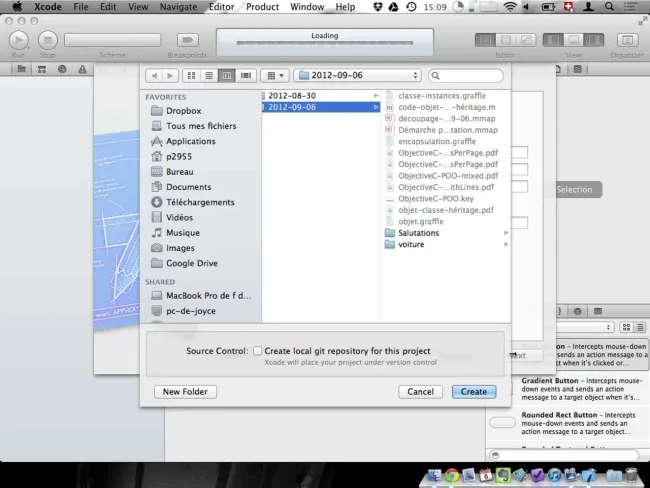
Task: Open the Edit menu
Action: point(108,7)
